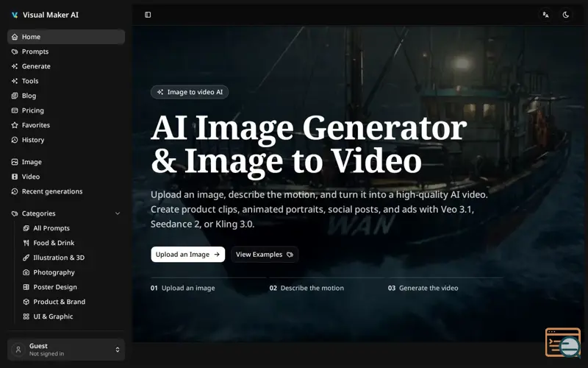Click the Categories tag icon
The width and height of the screenshot is (588, 368).
coord(15,213)
